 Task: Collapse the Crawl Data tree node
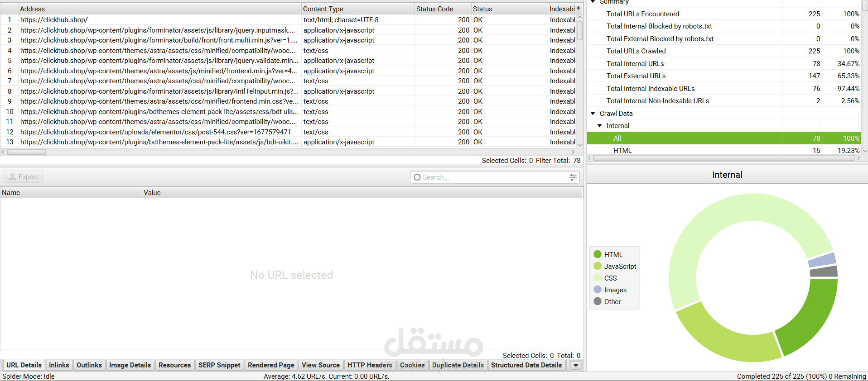pos(593,114)
